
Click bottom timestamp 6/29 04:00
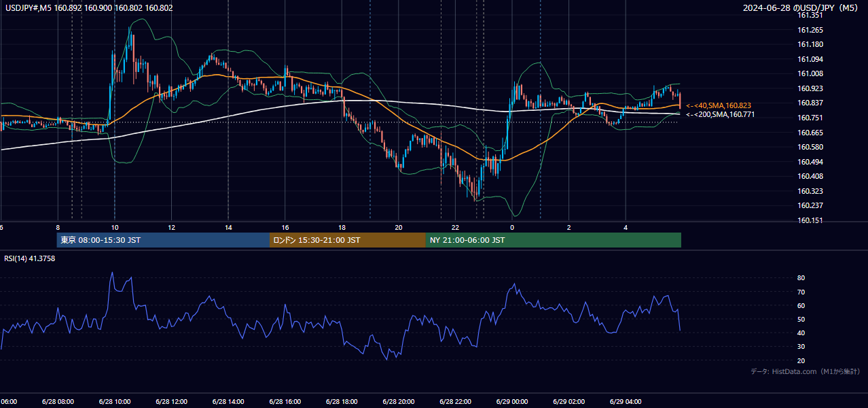(626, 401)
